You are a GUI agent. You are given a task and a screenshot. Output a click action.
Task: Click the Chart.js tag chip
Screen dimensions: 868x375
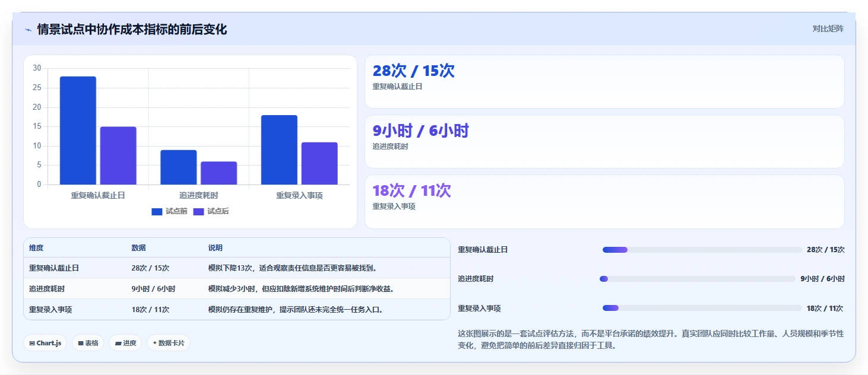45,343
